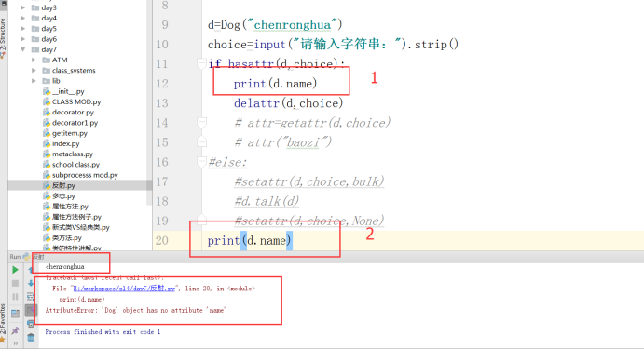
Task: Open 属性方法例子.py file
Action: click(x=73, y=217)
